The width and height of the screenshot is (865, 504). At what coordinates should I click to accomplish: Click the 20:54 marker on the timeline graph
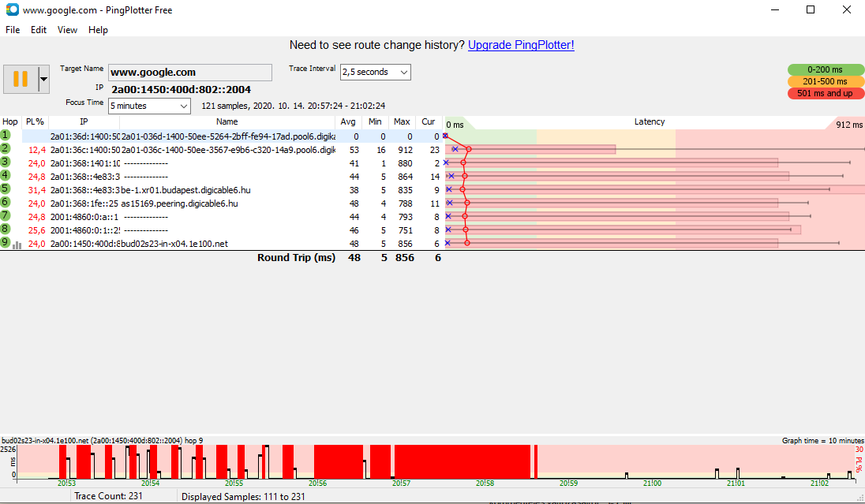(150, 483)
